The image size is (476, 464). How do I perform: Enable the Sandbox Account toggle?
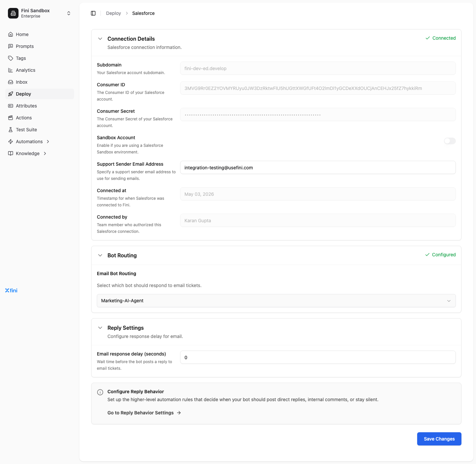point(450,141)
